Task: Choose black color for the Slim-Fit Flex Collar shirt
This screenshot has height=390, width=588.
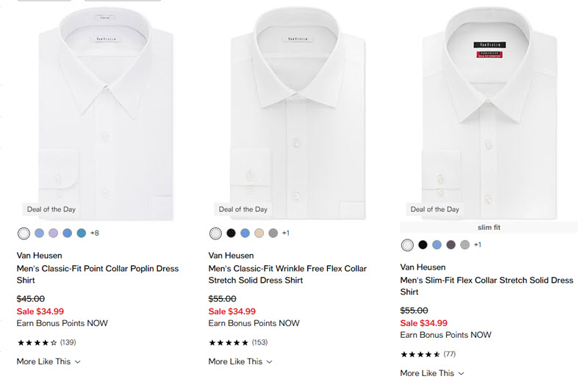Action: (423, 245)
